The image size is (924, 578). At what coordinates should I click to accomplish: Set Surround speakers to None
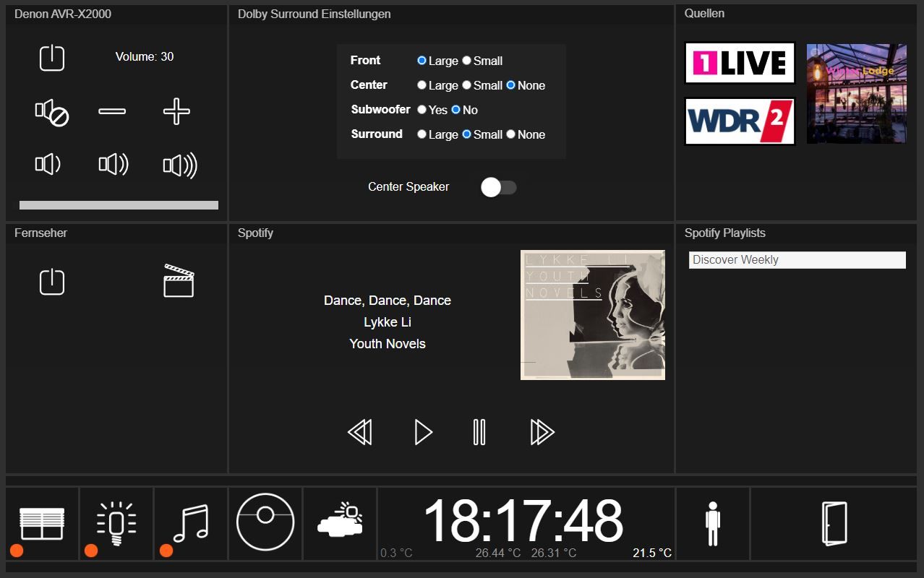510,134
